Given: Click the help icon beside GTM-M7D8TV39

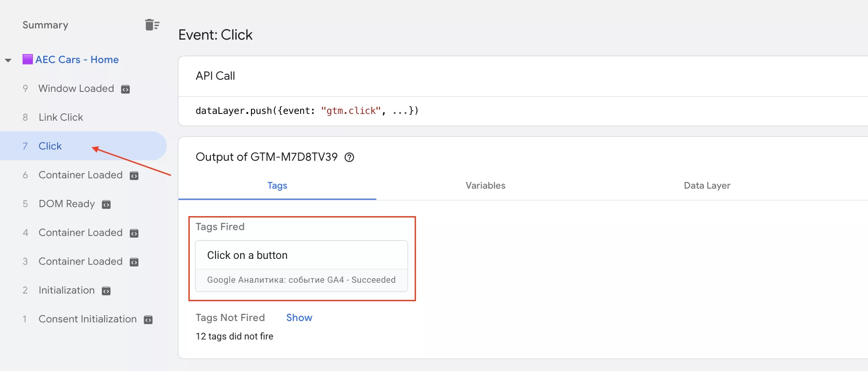Looking at the screenshot, I should click(349, 157).
